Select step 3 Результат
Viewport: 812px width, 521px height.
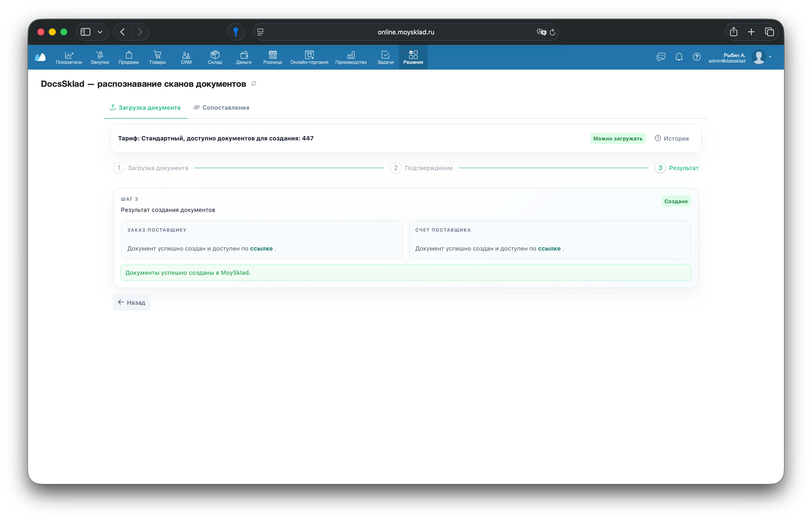click(x=677, y=168)
